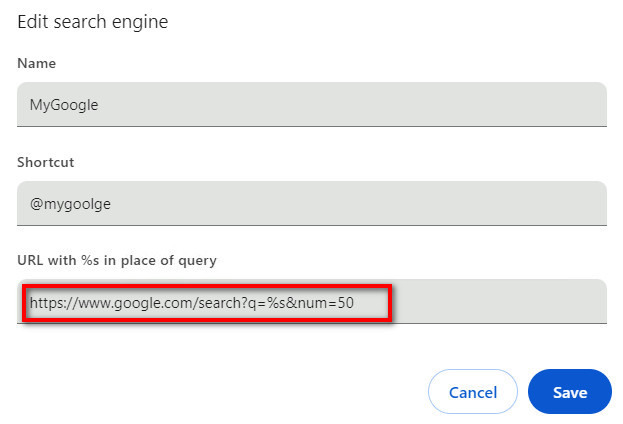Click the 'Shortcut' field label

coord(46,162)
